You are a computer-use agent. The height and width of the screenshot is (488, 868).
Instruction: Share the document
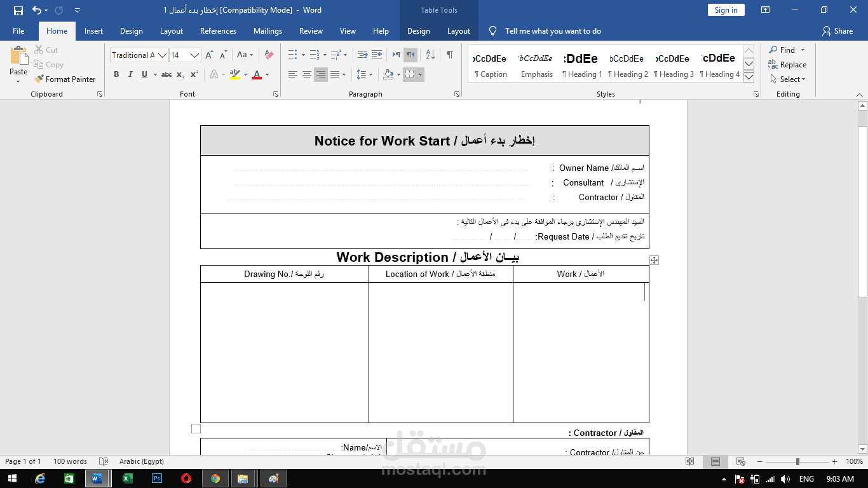pyautogui.click(x=837, y=31)
